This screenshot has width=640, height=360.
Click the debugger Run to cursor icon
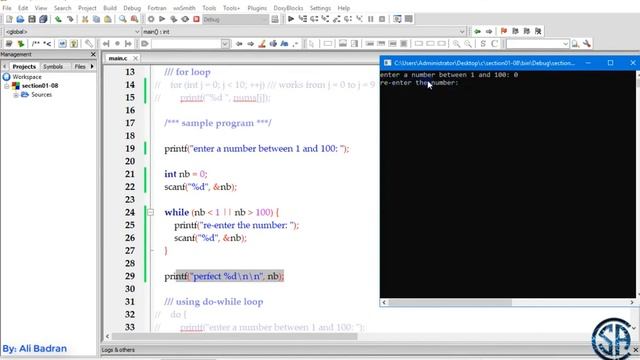click(x=302, y=19)
